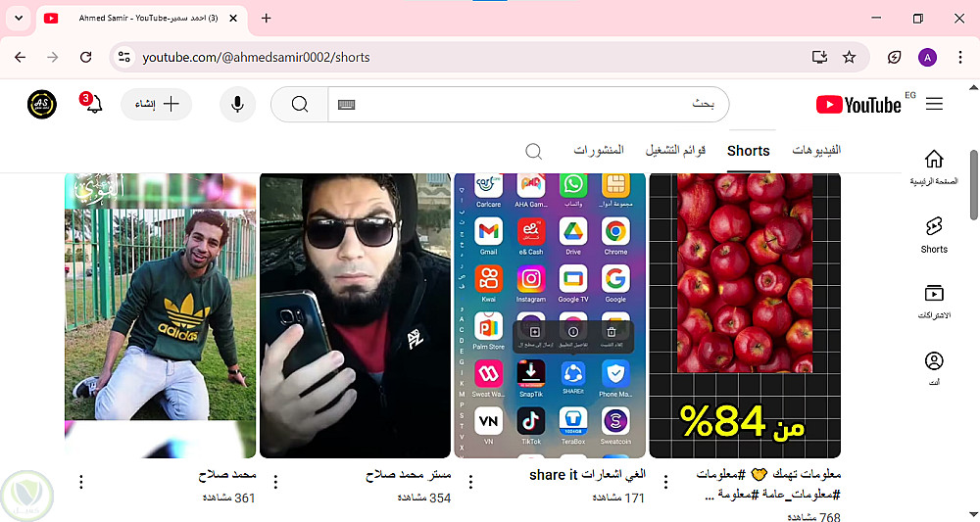Select the Shorts channel tab
This screenshot has width=980, height=522.
click(x=748, y=151)
